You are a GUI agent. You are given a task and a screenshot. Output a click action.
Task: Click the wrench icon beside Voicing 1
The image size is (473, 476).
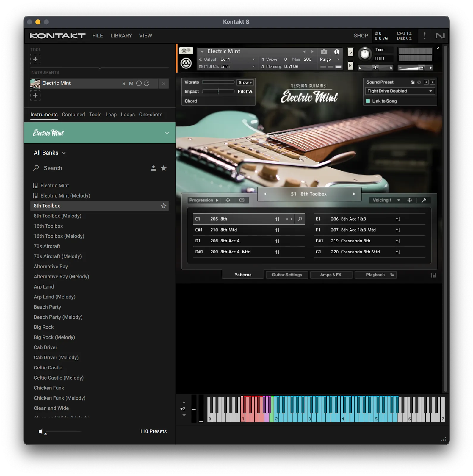[424, 200]
